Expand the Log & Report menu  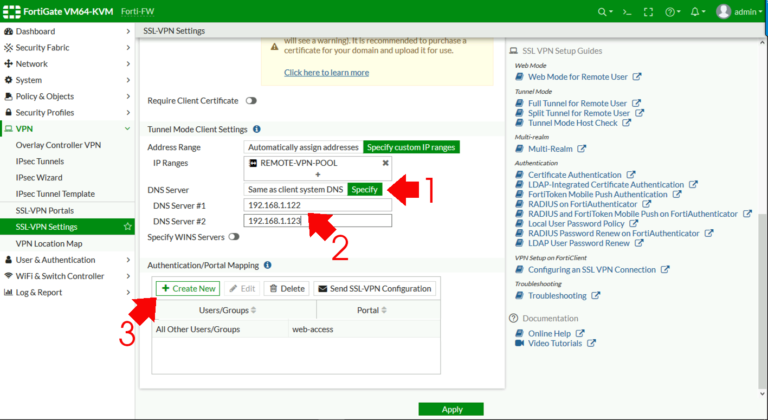tap(128, 292)
